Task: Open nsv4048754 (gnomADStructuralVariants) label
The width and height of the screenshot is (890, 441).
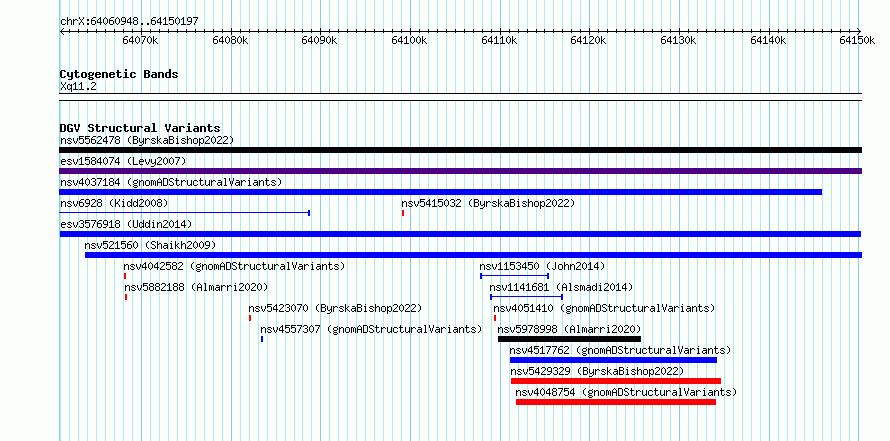Action: (625, 392)
